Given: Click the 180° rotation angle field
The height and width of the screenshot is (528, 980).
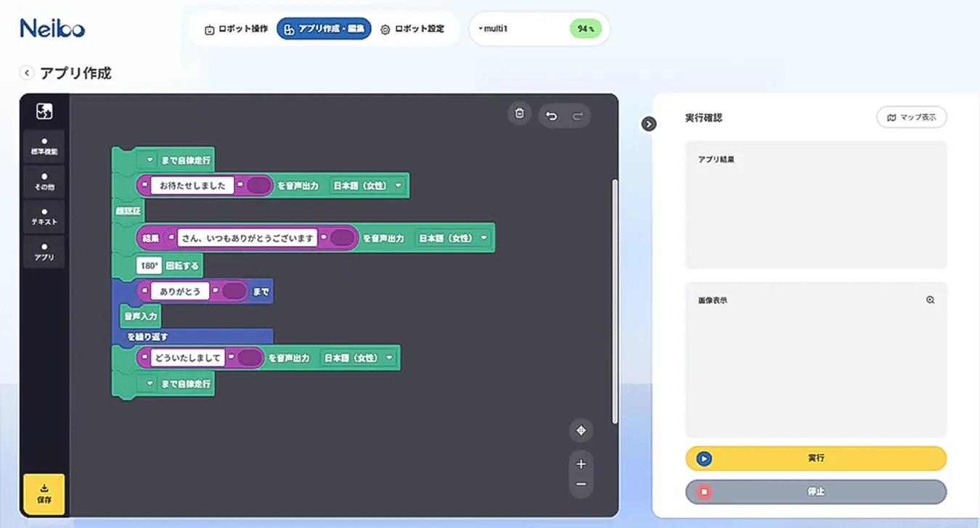Looking at the screenshot, I should click(149, 266).
